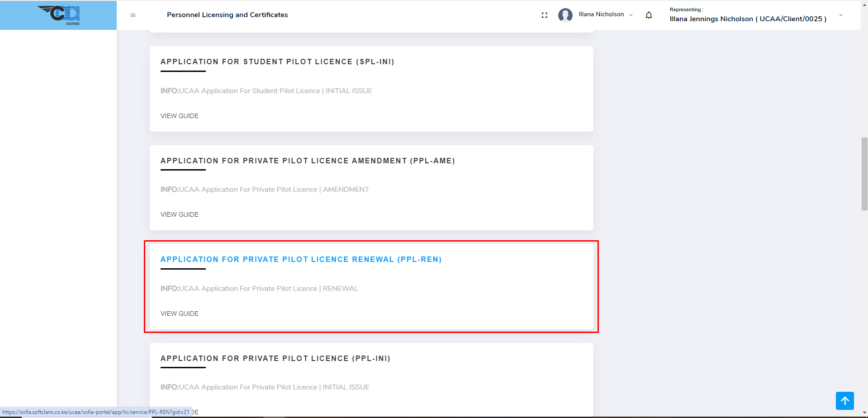Image resolution: width=868 pixels, height=418 pixels.
Task: Open Private Pilot Licence Renewal PPL-REN application
Action: point(301,260)
